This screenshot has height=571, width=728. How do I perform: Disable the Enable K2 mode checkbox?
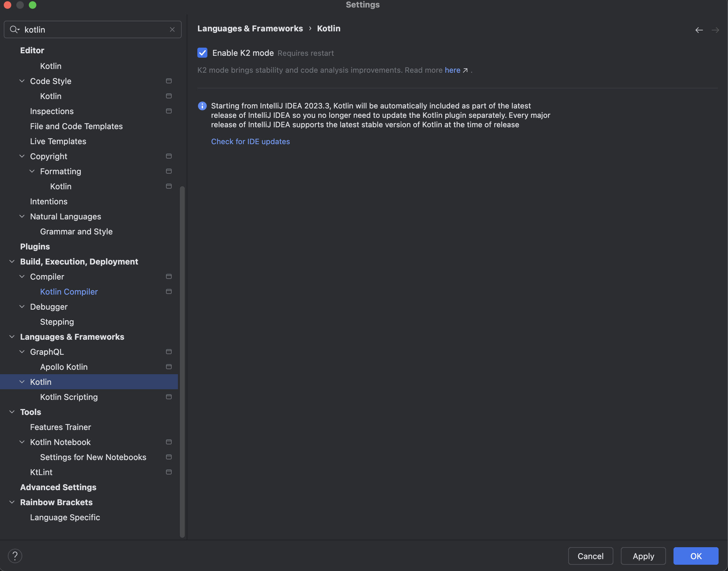(x=202, y=53)
